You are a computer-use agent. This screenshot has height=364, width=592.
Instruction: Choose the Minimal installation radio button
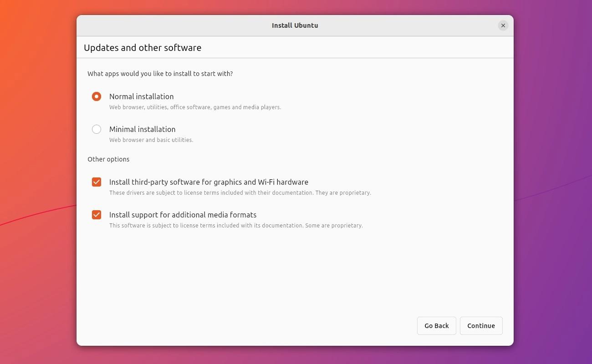(x=97, y=129)
